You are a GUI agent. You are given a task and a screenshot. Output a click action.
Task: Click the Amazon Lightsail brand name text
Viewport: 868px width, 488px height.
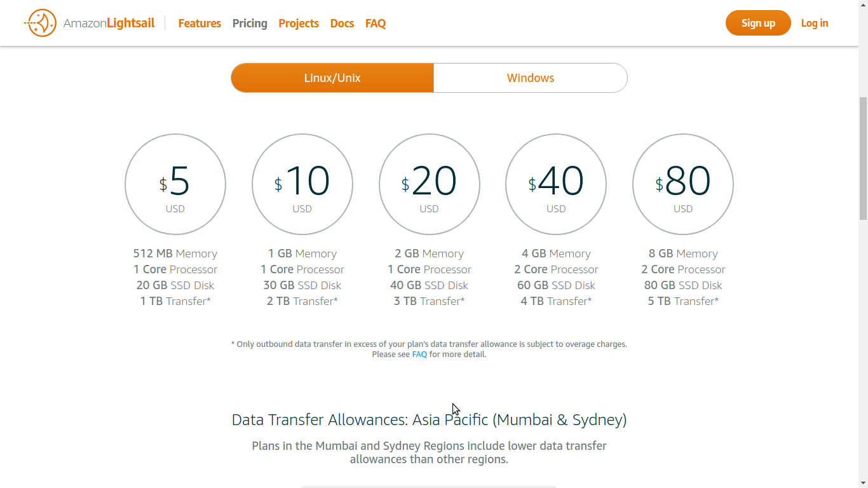pyautogui.click(x=109, y=24)
